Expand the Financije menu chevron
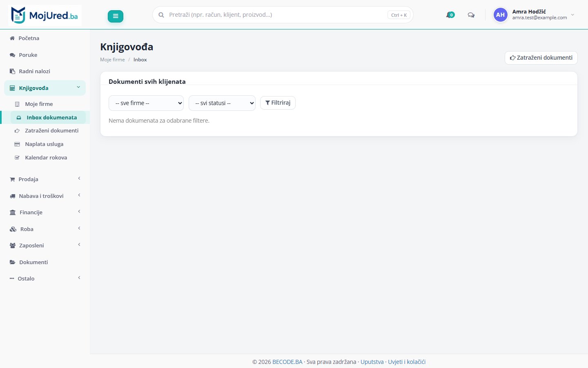This screenshot has height=368, width=588. click(x=79, y=211)
